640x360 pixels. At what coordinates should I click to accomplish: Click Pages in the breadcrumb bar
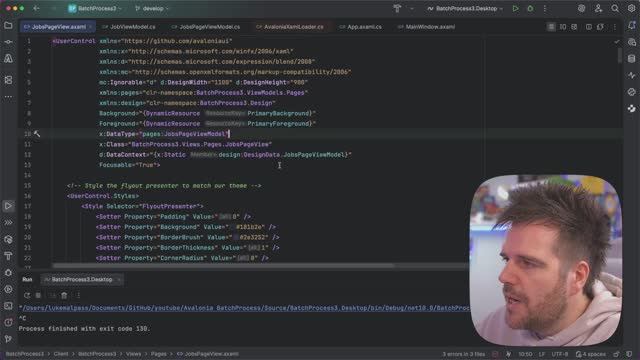pos(158,354)
